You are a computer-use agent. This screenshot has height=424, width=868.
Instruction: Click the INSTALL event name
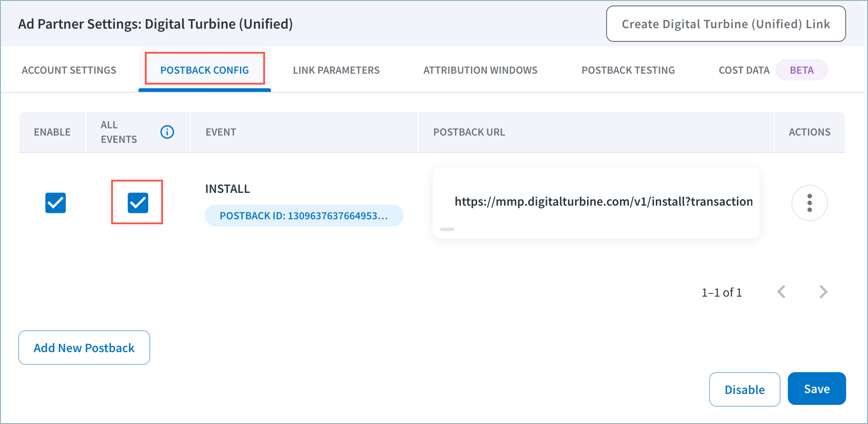[x=227, y=189]
